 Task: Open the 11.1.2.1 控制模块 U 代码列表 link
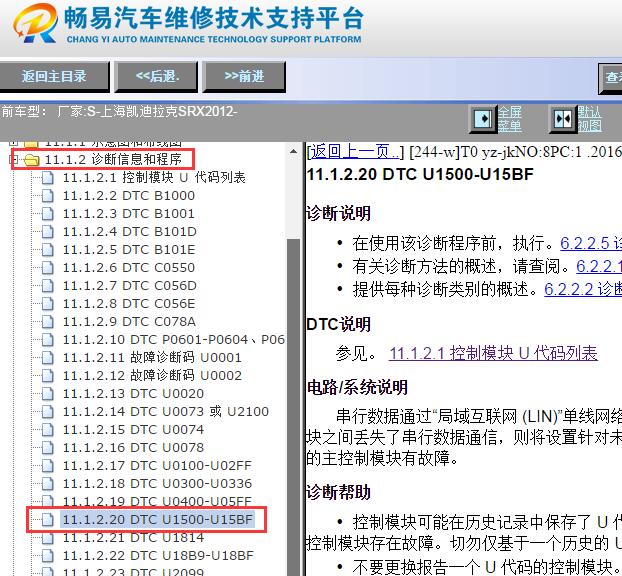click(x=493, y=353)
